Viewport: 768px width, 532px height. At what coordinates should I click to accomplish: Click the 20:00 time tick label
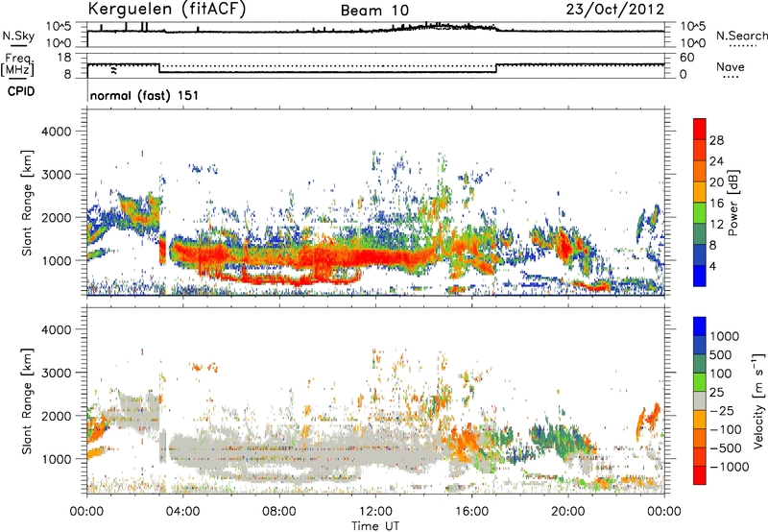pyautogui.click(x=568, y=512)
